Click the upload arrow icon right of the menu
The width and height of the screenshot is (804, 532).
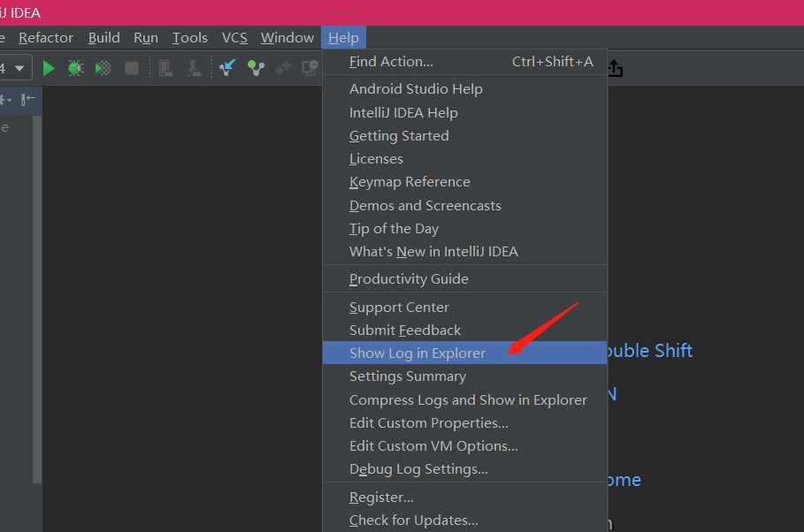point(615,68)
